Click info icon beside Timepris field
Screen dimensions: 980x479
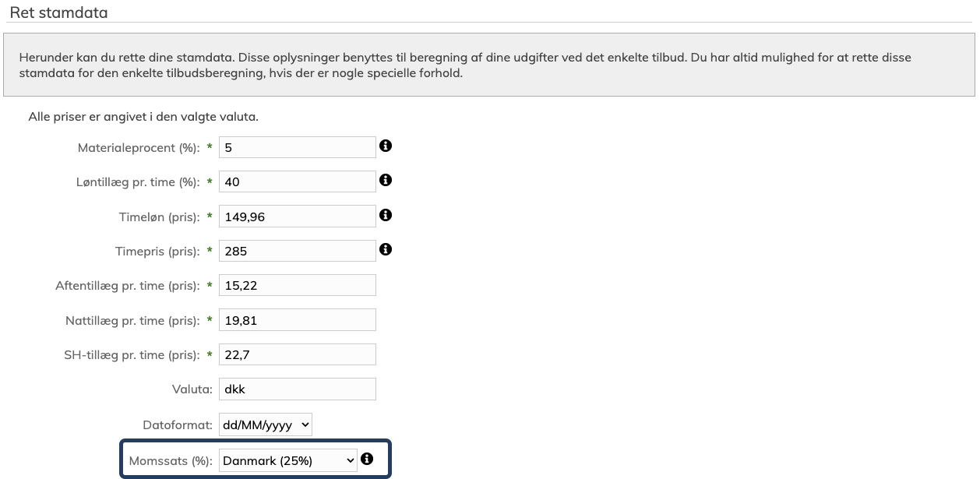click(x=385, y=249)
